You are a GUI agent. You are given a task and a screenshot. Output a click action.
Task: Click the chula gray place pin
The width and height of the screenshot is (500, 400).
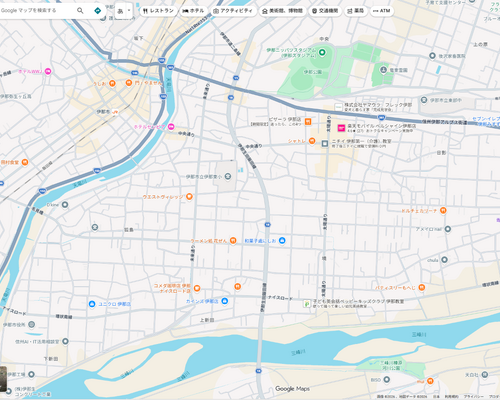coord(444,260)
